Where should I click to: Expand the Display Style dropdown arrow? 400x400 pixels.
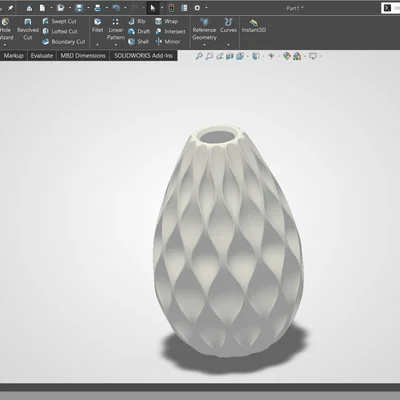tap(263, 56)
